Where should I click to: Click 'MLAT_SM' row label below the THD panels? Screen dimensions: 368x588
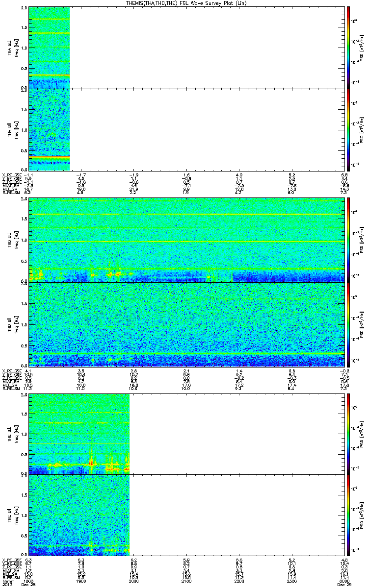(10, 382)
